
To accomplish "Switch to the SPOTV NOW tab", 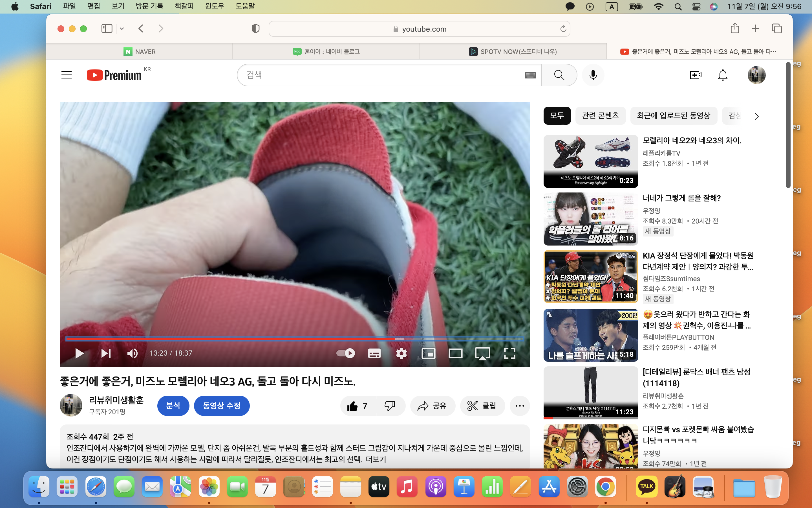I will (x=513, y=51).
